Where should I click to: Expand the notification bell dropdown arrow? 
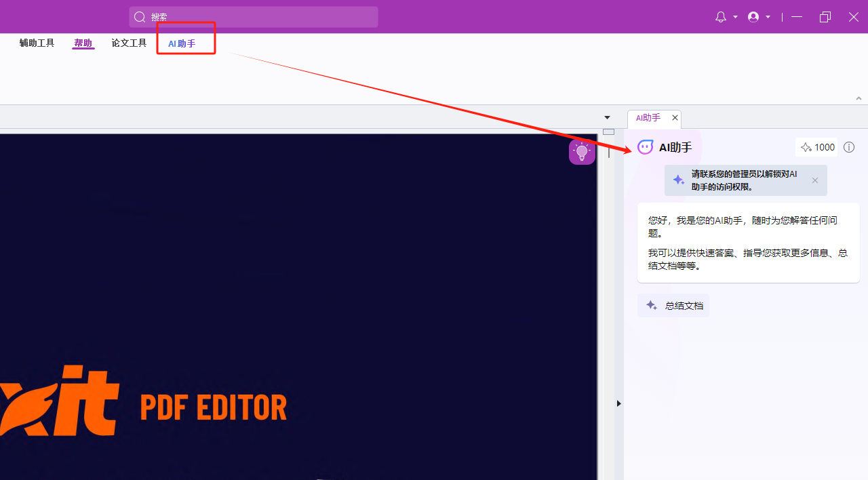coord(735,17)
